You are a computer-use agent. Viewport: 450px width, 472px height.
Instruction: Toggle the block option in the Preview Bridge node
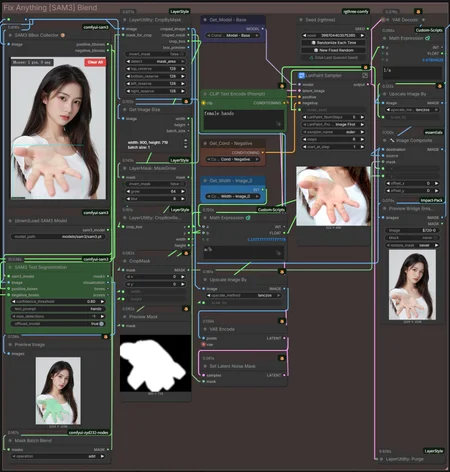click(412, 238)
